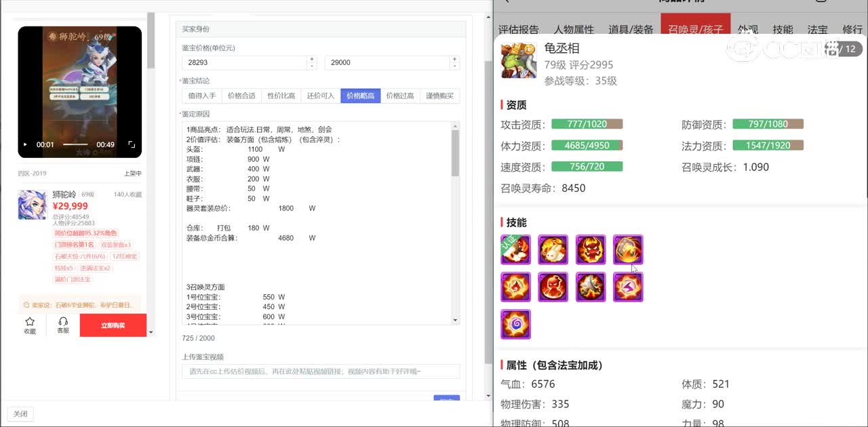The image size is (868, 427).
Task: Click the 攻击资质 777/1020 progress bar
Action: (x=587, y=124)
